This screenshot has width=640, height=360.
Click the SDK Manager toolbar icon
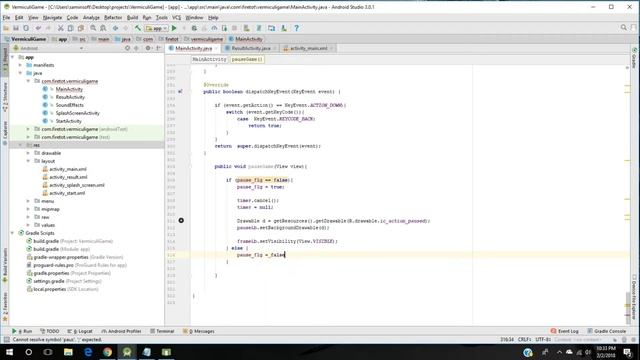pyautogui.click(x=284, y=28)
